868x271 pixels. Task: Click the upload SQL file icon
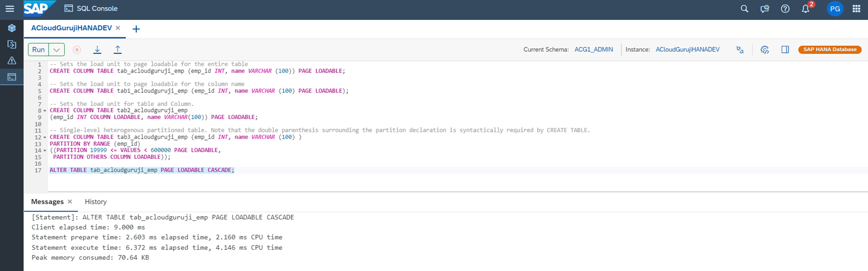click(x=118, y=49)
